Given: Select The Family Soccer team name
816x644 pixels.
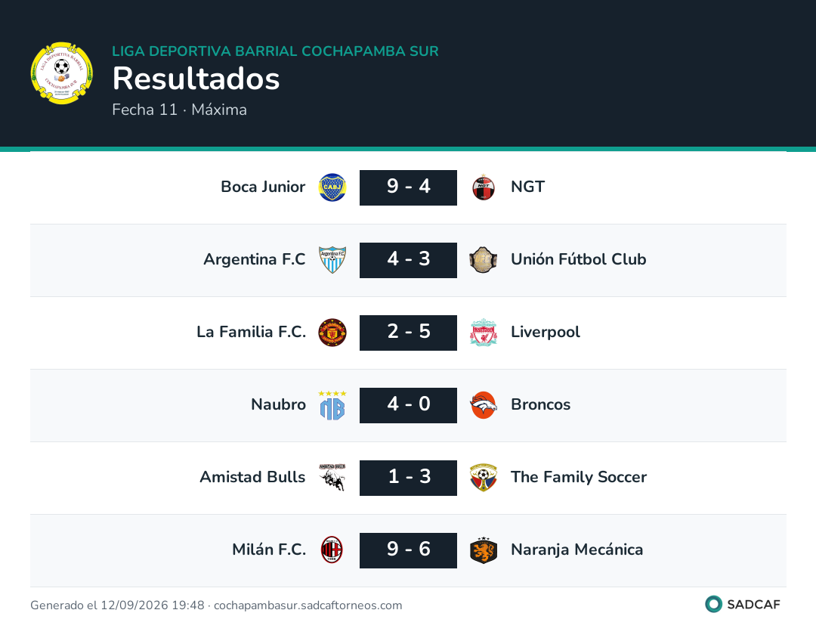Looking at the screenshot, I should coord(579,477).
